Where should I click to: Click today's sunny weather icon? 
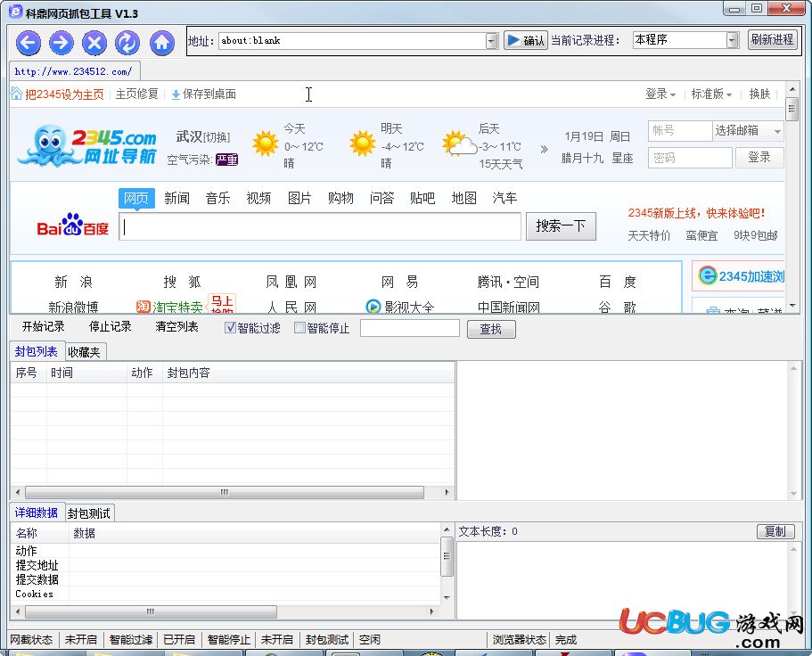pos(265,143)
